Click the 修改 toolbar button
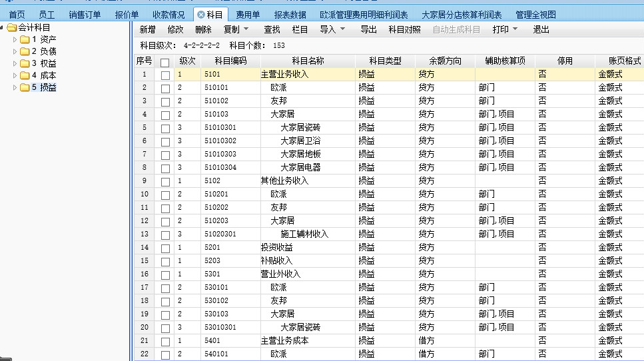The height and width of the screenshot is (361, 644). (175, 29)
